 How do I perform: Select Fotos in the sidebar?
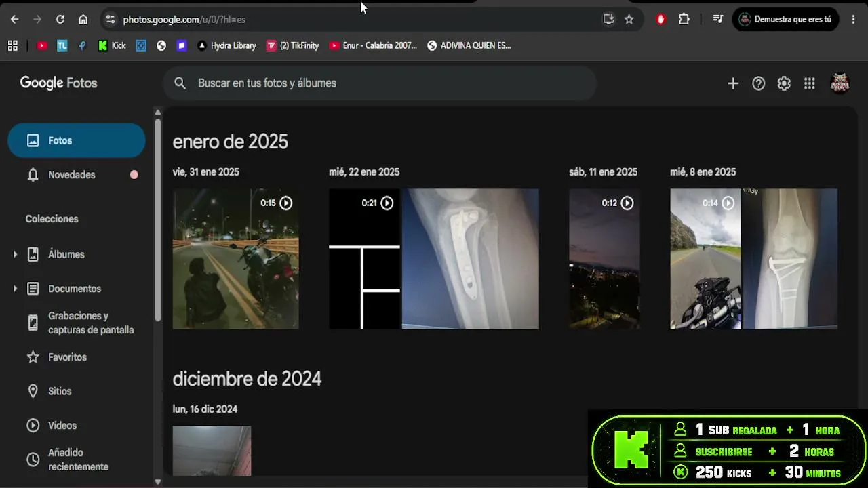[77, 140]
